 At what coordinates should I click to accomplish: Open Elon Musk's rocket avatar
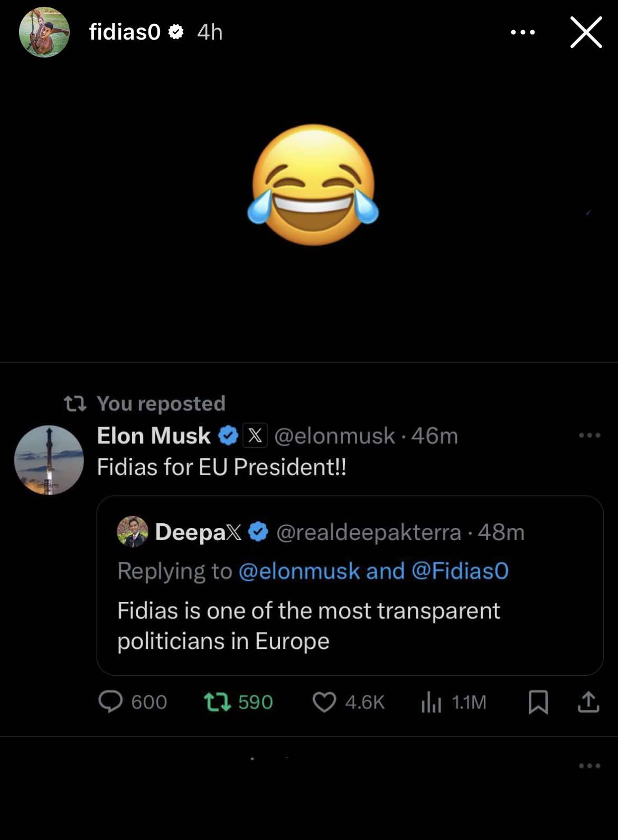pyautogui.click(x=49, y=460)
